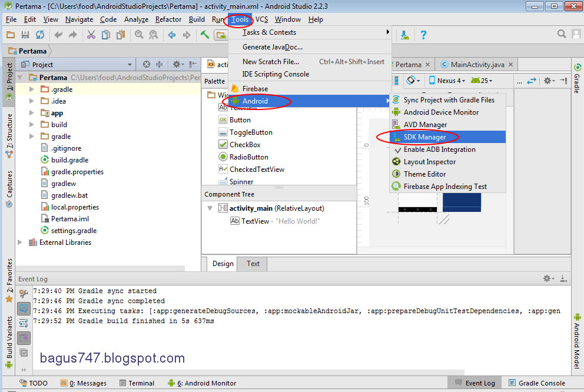Expand the .gradle folder node

click(32, 89)
